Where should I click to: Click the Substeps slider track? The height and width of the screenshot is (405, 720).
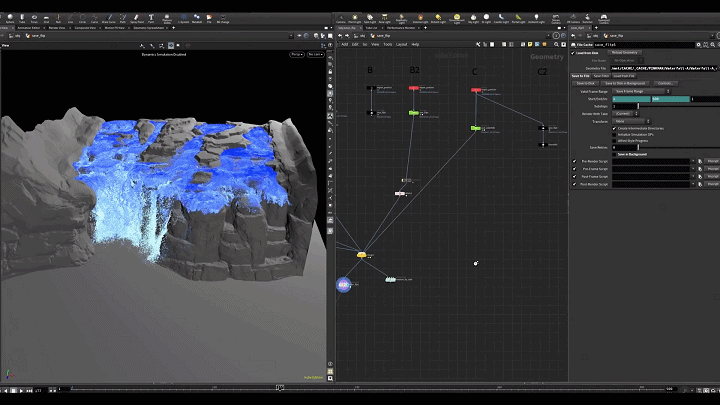[x=670, y=106]
